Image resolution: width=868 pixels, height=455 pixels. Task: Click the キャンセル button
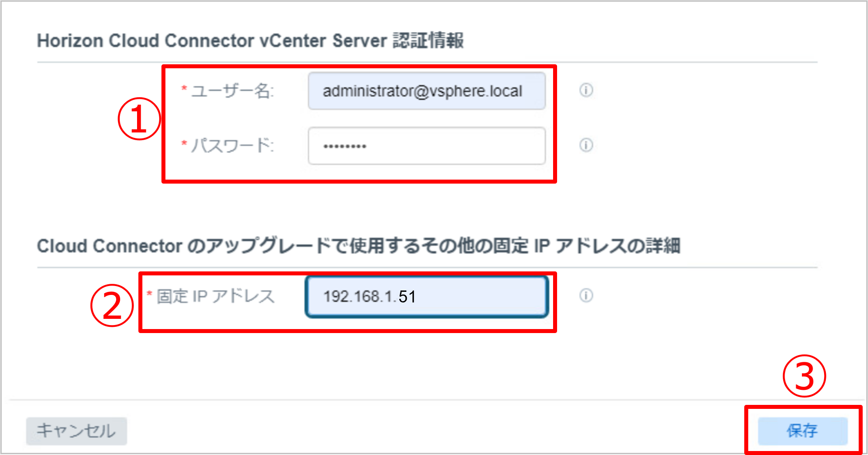76,431
